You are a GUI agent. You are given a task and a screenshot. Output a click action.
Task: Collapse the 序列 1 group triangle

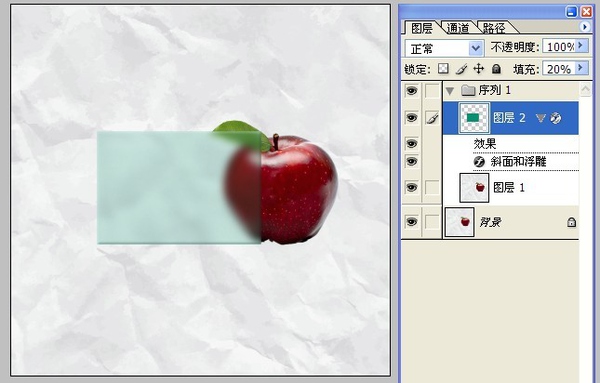click(x=450, y=91)
